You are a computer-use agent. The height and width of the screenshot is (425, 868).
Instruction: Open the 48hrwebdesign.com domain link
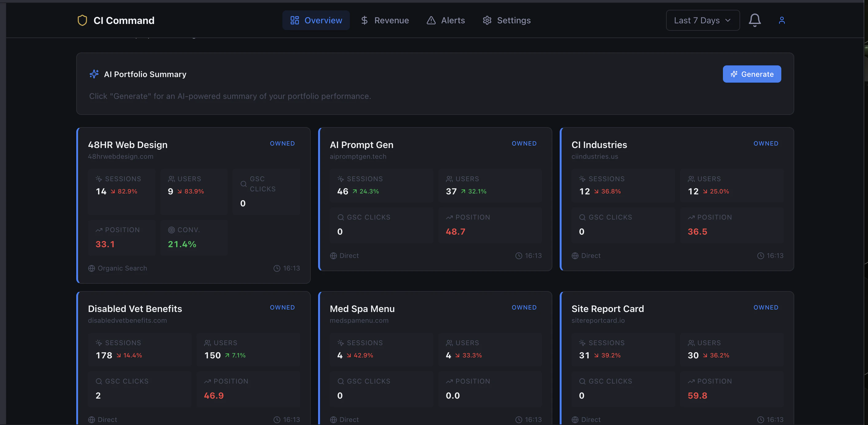click(x=120, y=157)
